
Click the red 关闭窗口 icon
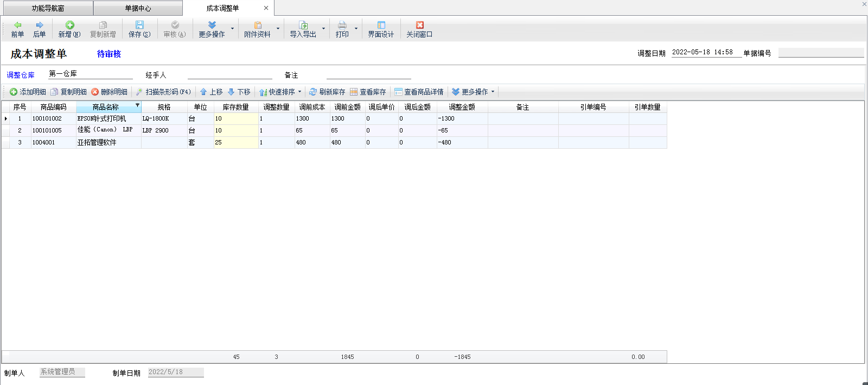point(419,25)
